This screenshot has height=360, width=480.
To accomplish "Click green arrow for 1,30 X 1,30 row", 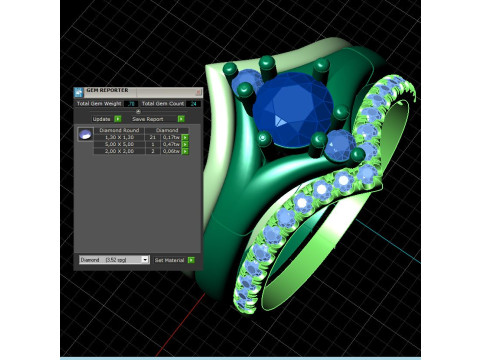I will [185, 137].
